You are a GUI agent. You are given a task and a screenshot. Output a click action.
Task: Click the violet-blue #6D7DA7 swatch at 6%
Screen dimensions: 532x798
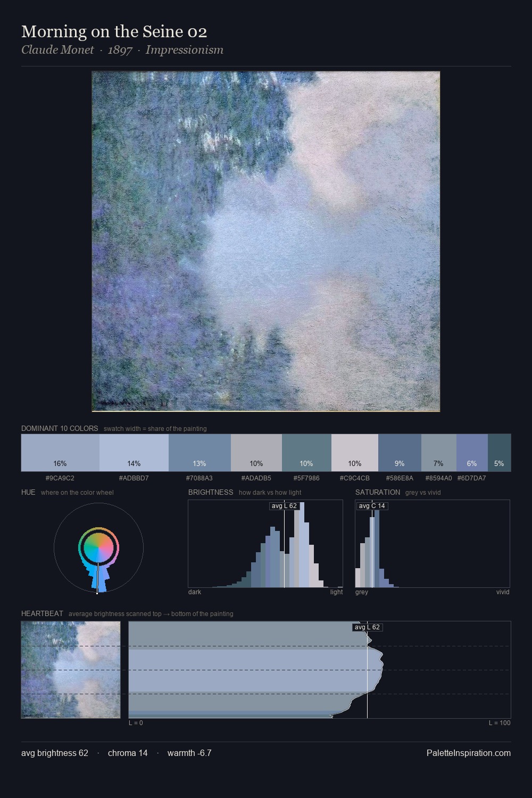(x=472, y=453)
